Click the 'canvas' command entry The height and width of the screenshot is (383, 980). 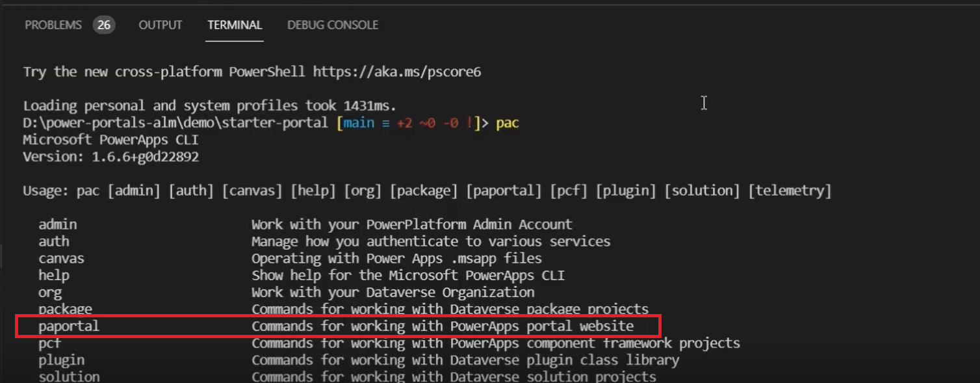62,258
